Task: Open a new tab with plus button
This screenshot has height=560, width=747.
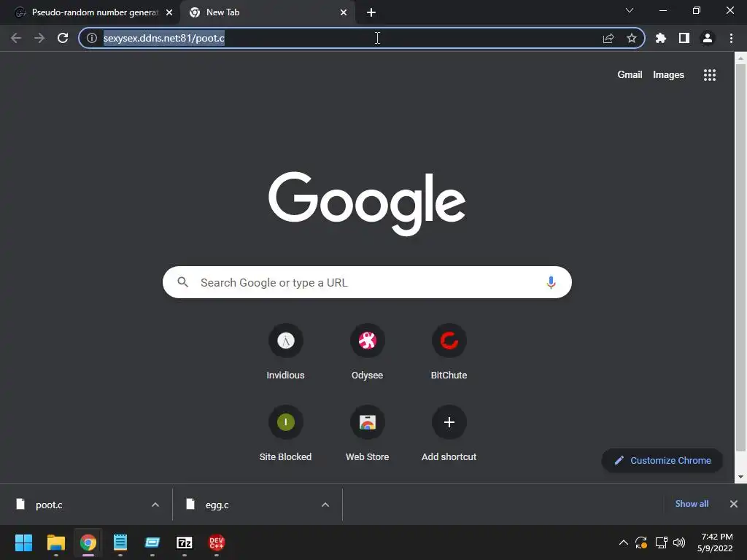Action: tap(371, 12)
